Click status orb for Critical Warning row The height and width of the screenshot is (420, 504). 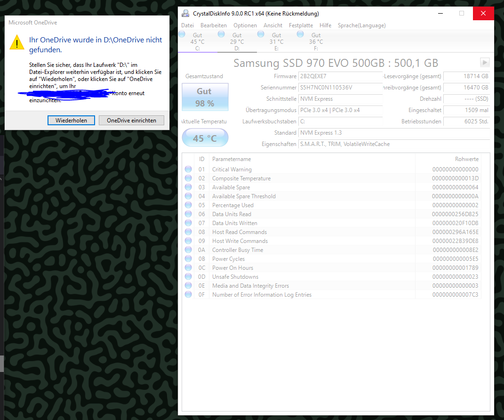pos(188,169)
